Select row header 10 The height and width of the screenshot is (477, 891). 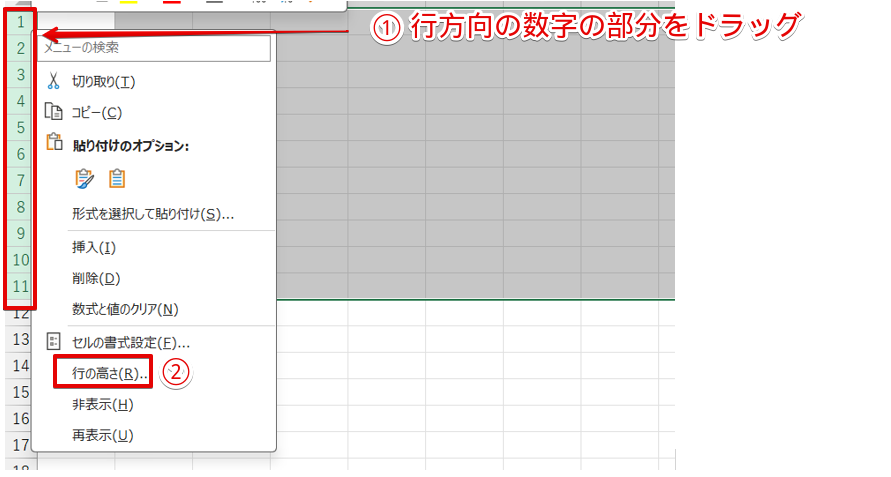[21, 260]
